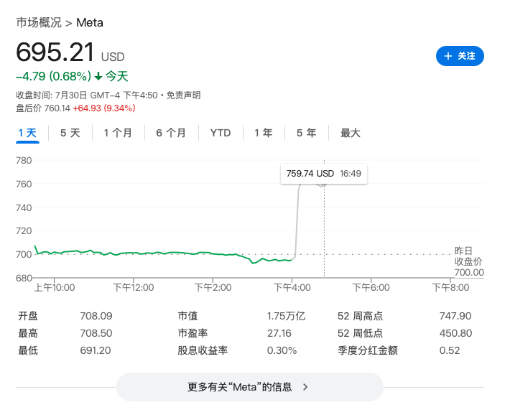510x420 pixels.
Task: Click the 下午2:00 axis label
Action: coord(213,288)
